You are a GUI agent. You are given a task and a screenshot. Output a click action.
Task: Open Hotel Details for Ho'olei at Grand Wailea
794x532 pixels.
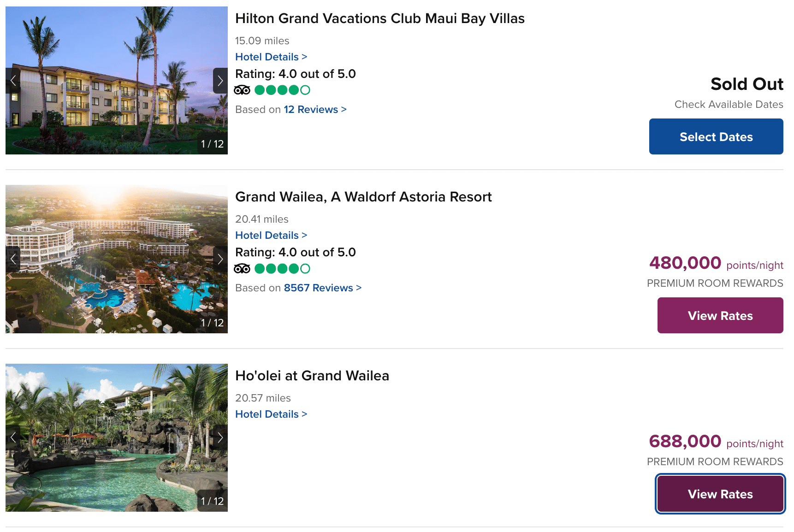271,414
